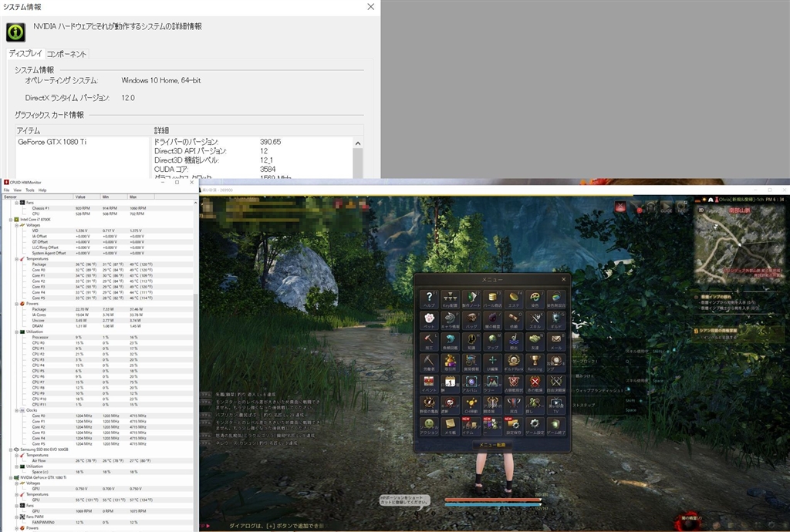790x532 pixels.
Task: Collapse the Clocks node in HWMonitor
Action: click(x=16, y=410)
